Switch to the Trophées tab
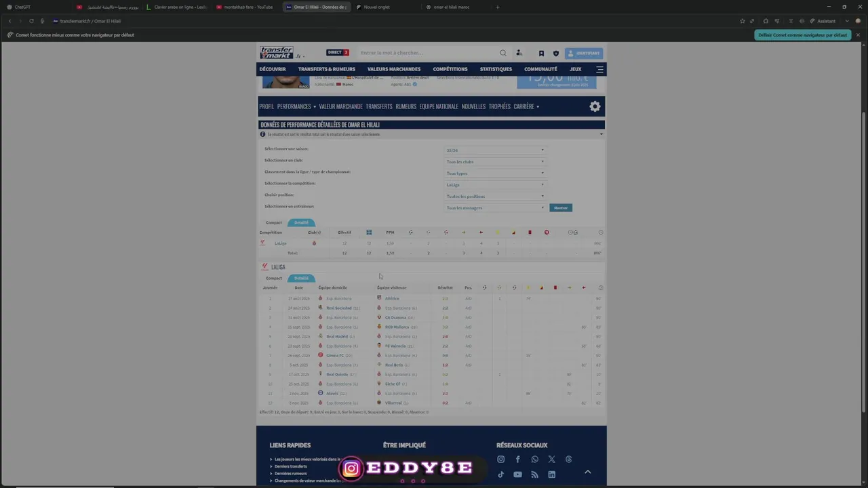 [500, 106]
